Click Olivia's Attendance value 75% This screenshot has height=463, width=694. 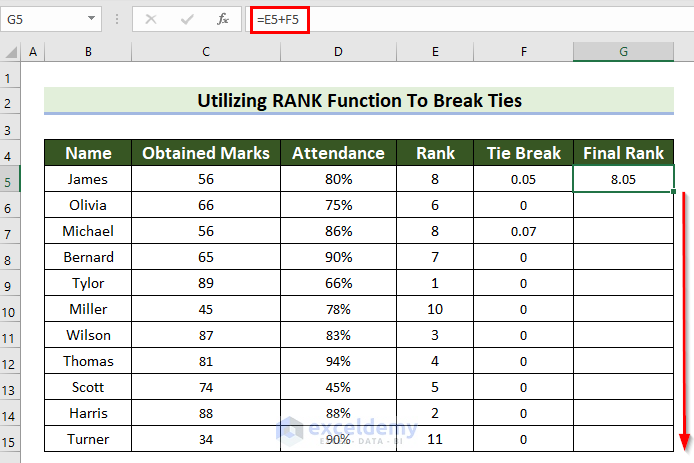point(338,205)
